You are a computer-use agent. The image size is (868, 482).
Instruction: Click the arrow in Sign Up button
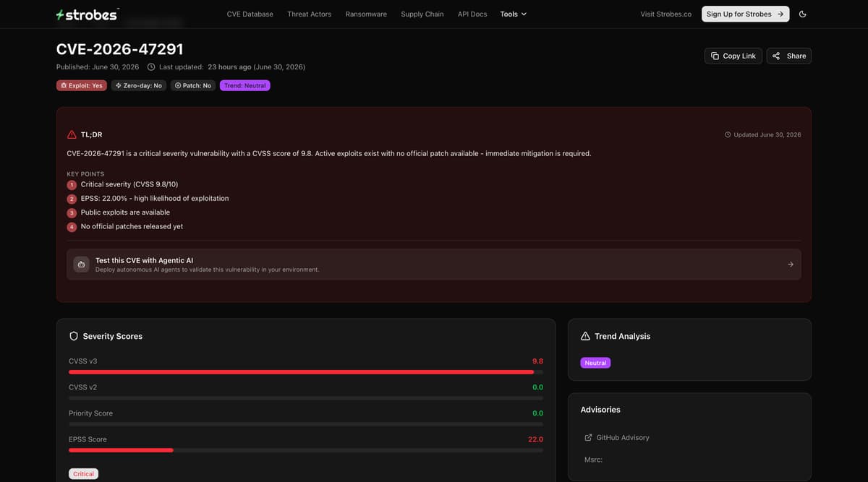pyautogui.click(x=780, y=14)
